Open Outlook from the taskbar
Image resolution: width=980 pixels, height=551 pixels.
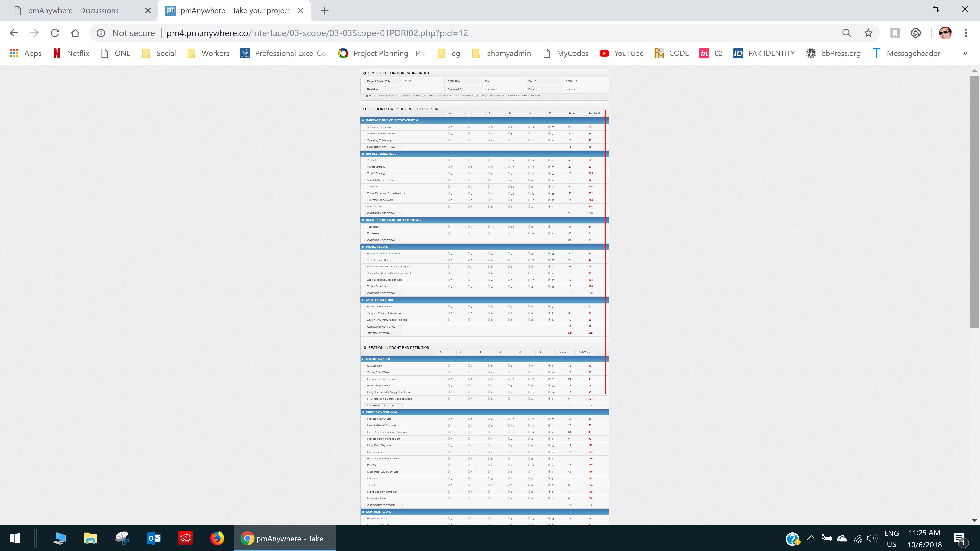click(154, 538)
